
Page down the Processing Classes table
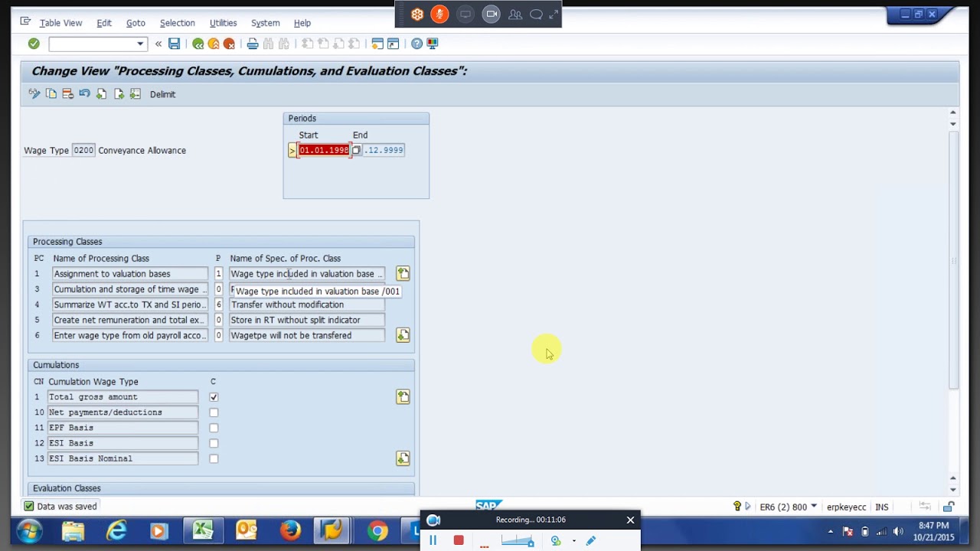(403, 335)
